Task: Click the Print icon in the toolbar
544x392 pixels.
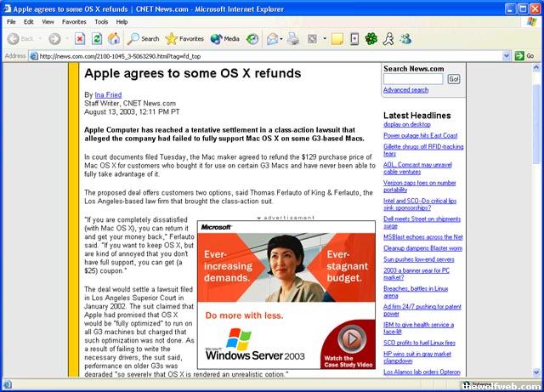Action: point(293,38)
